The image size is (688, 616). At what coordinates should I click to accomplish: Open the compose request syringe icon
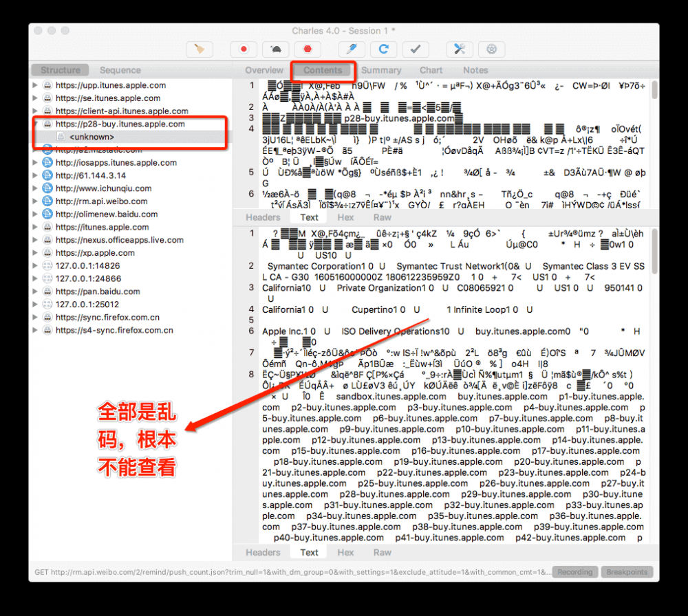click(x=352, y=49)
